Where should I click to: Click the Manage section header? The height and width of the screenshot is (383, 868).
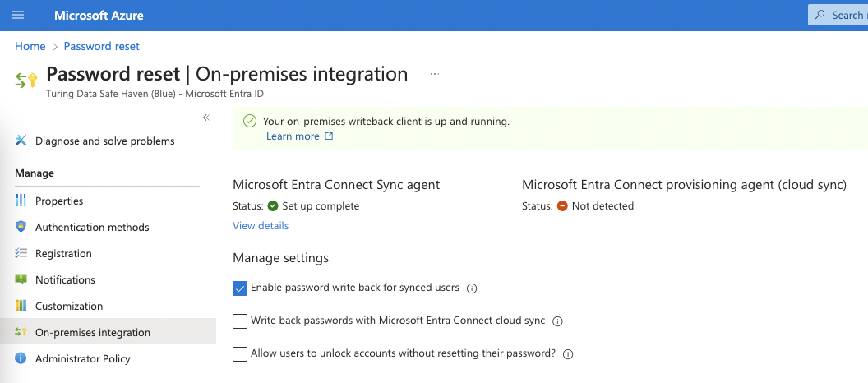(x=35, y=173)
